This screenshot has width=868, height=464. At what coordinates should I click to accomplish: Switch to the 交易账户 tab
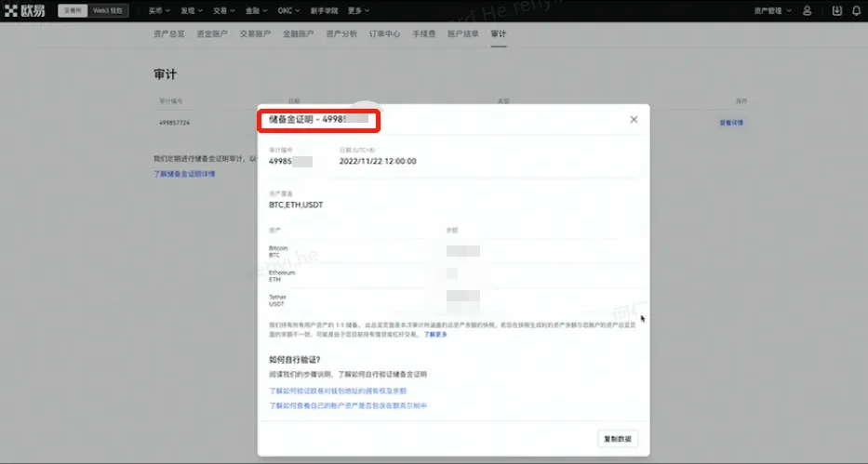tap(255, 33)
